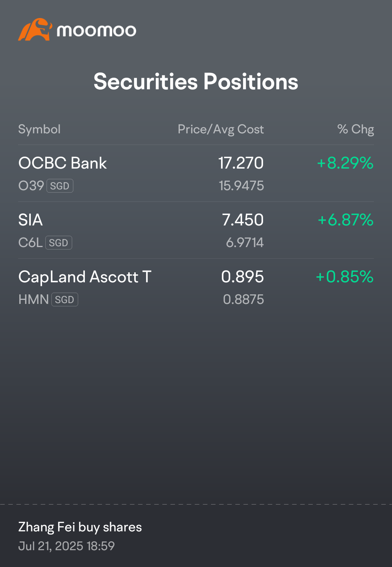Screen dimensions: 392x567
Task: Click the SIA average cost 6.9714
Action: pos(245,242)
